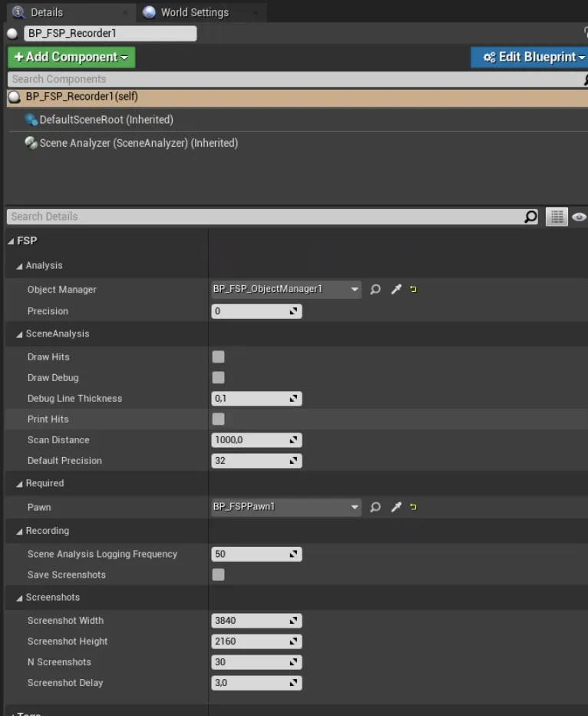588x716 pixels.
Task: Open the Object Manager dropdown
Action: (354, 290)
